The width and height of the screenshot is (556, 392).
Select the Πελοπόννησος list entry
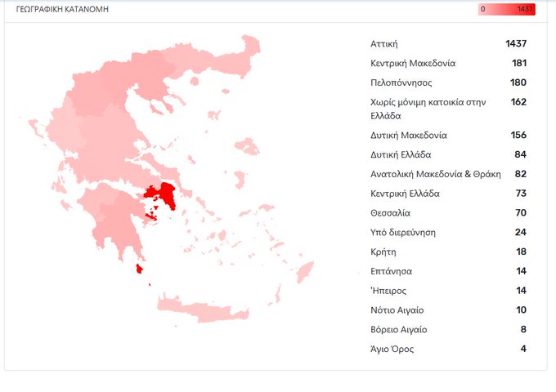click(x=448, y=82)
